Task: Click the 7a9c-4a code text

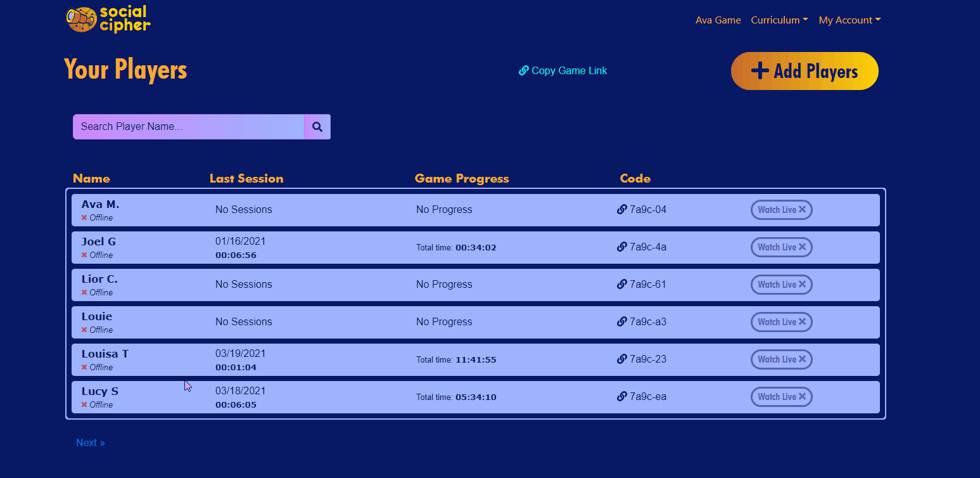Action: [648, 247]
